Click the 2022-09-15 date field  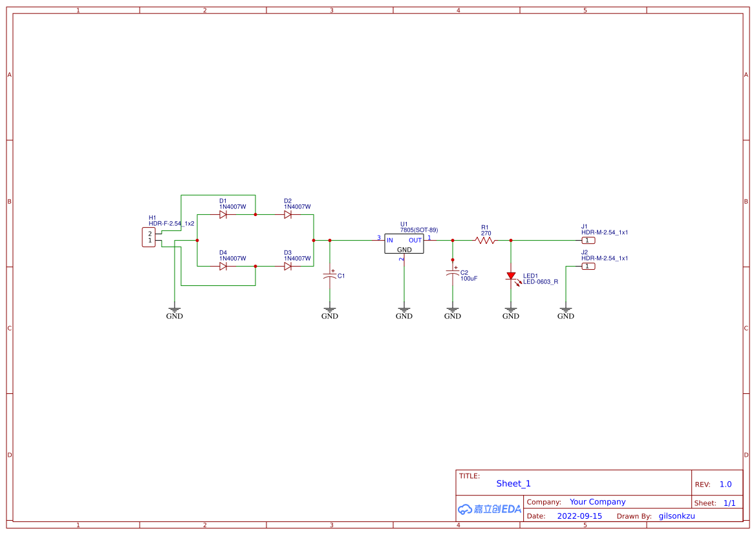point(579,516)
